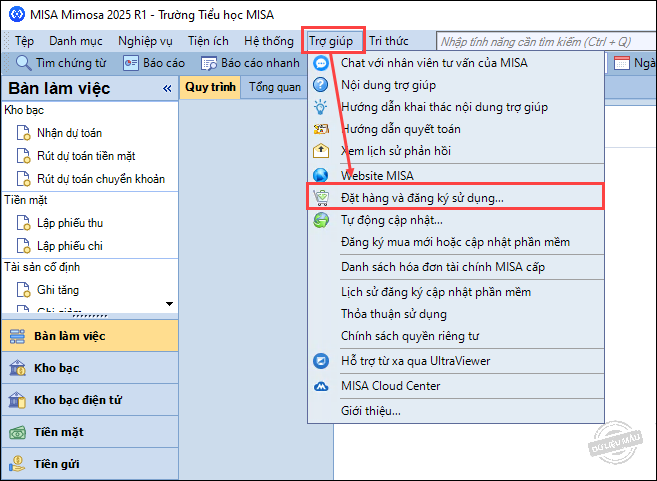657x481 pixels.
Task: Switch to the Quy trình tab
Action: coord(210,87)
